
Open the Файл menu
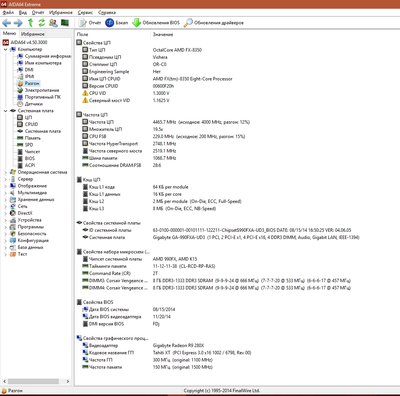point(8,12)
